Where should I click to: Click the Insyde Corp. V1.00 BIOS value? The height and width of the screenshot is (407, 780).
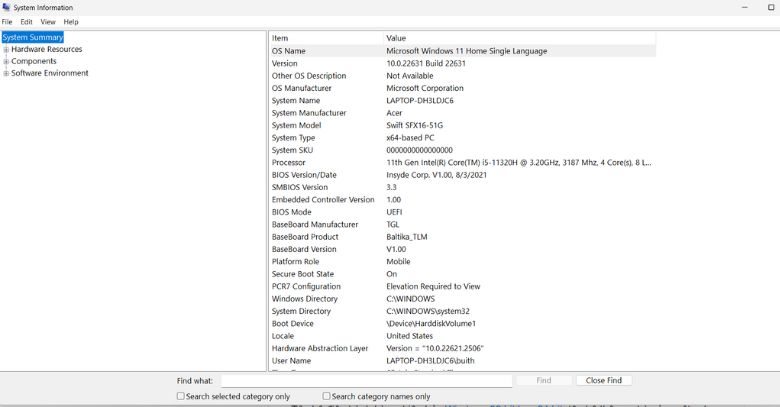[x=436, y=175]
